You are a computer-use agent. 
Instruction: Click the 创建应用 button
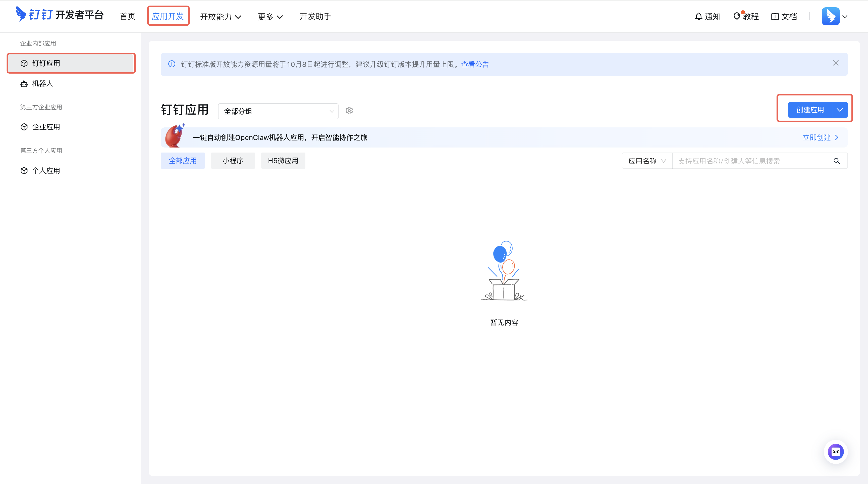click(x=809, y=110)
